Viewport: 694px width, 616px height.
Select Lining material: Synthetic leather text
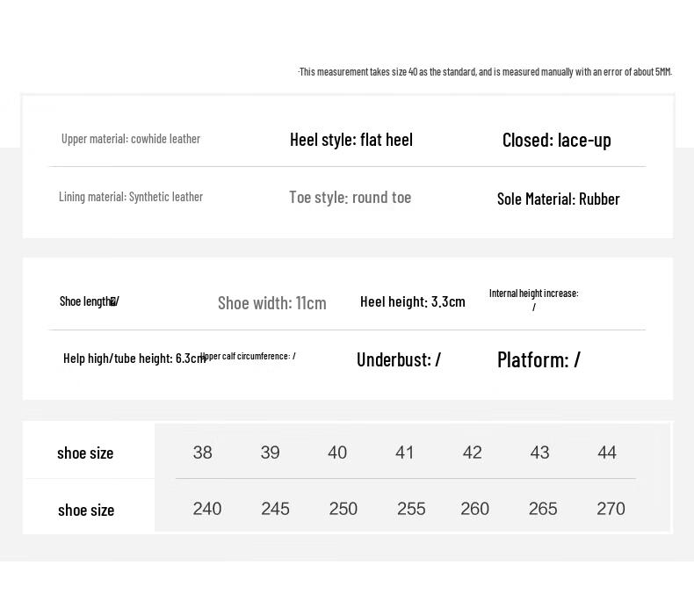pos(131,197)
